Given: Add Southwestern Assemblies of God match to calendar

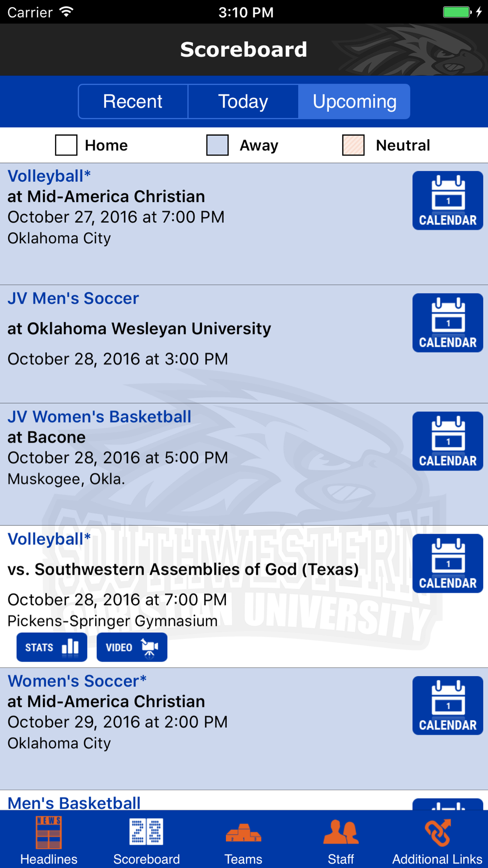Looking at the screenshot, I should pos(447,563).
